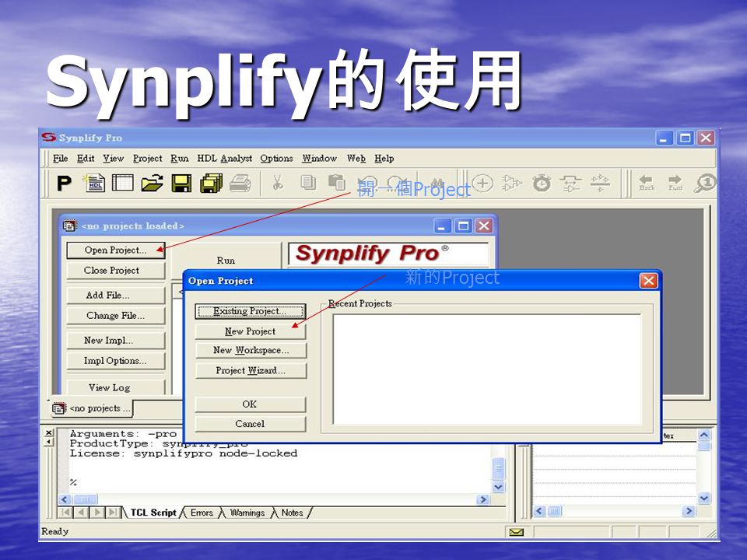Click the save floppy disk icon
747x560 pixels.
pos(181,183)
